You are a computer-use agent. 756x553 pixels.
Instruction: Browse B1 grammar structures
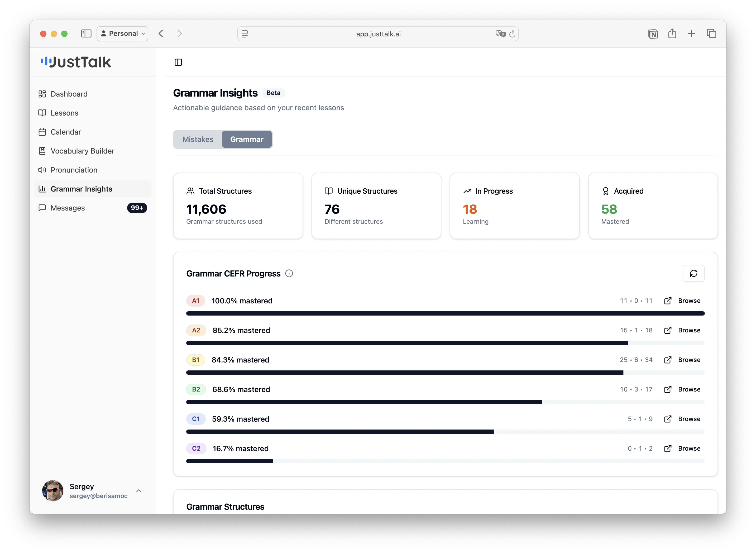[682, 360]
